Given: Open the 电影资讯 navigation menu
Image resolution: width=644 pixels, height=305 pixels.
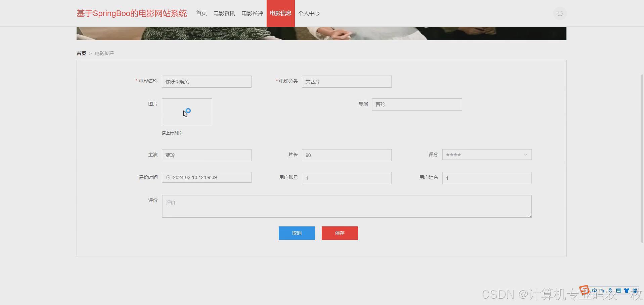Looking at the screenshot, I should pyautogui.click(x=224, y=13).
